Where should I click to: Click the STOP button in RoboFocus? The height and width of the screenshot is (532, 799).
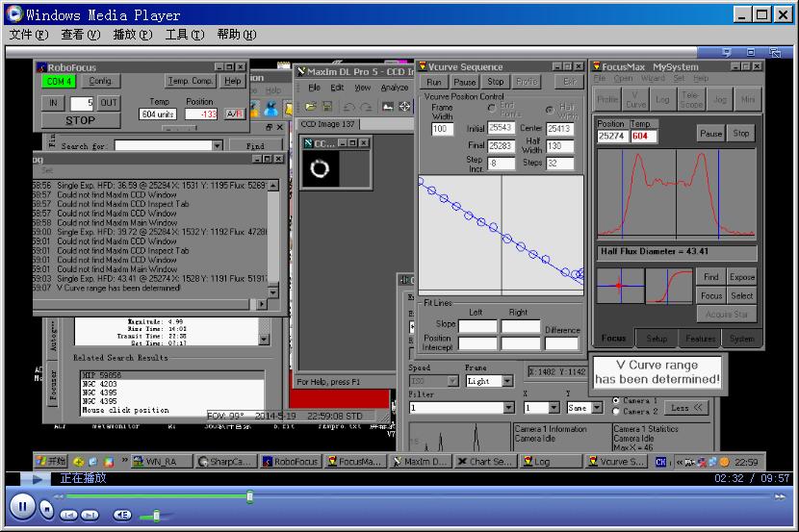point(80,120)
